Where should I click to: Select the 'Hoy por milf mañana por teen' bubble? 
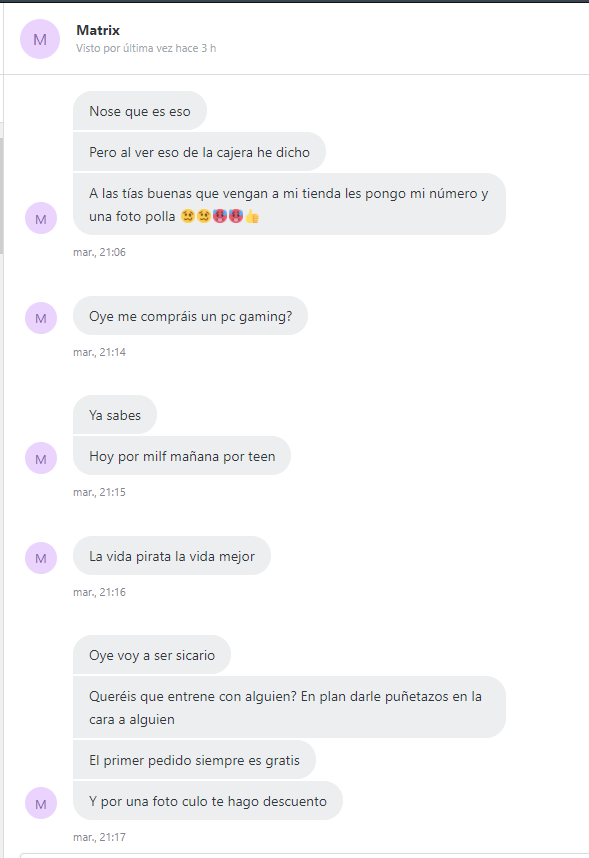(x=182, y=456)
